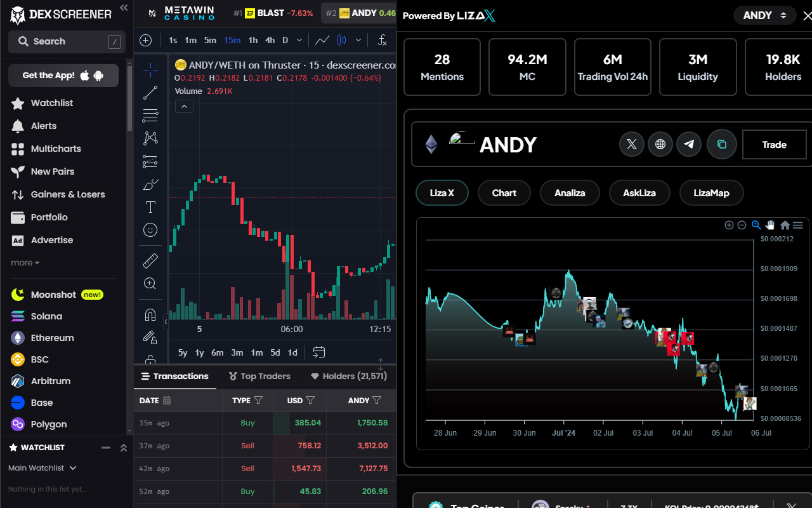Expand the "more" sidebar menu
The image size is (812, 508).
tap(25, 263)
